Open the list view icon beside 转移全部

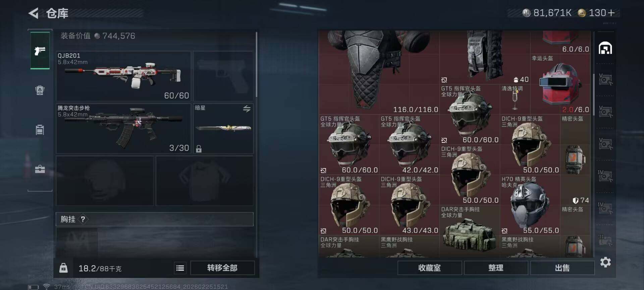pyautogui.click(x=180, y=268)
